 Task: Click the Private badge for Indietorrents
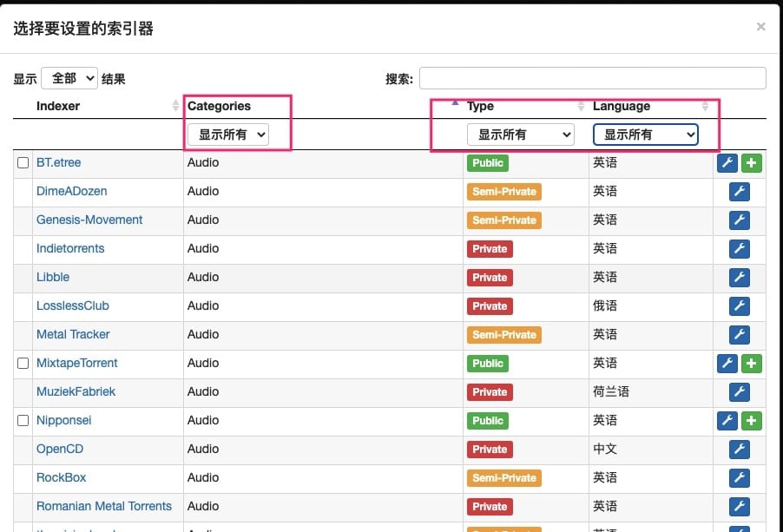(490, 249)
